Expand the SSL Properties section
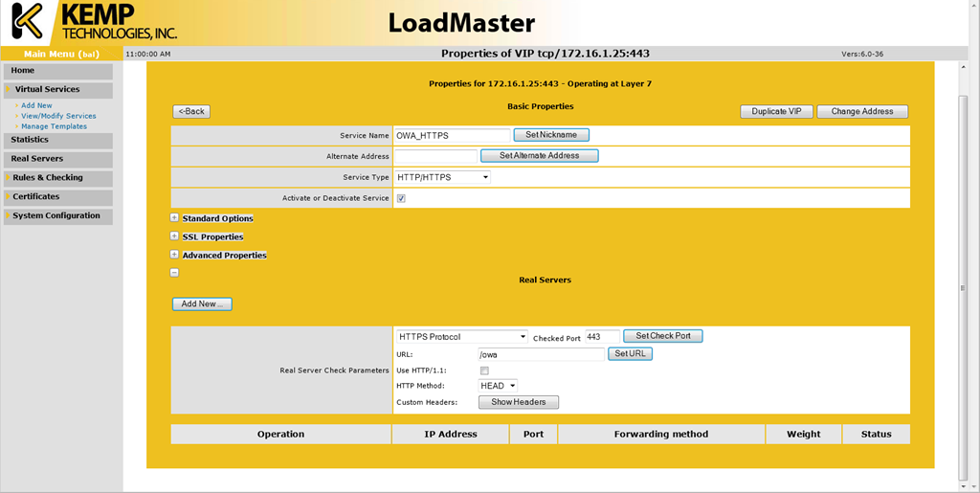Image resolution: width=980 pixels, height=493 pixels. pos(174,236)
